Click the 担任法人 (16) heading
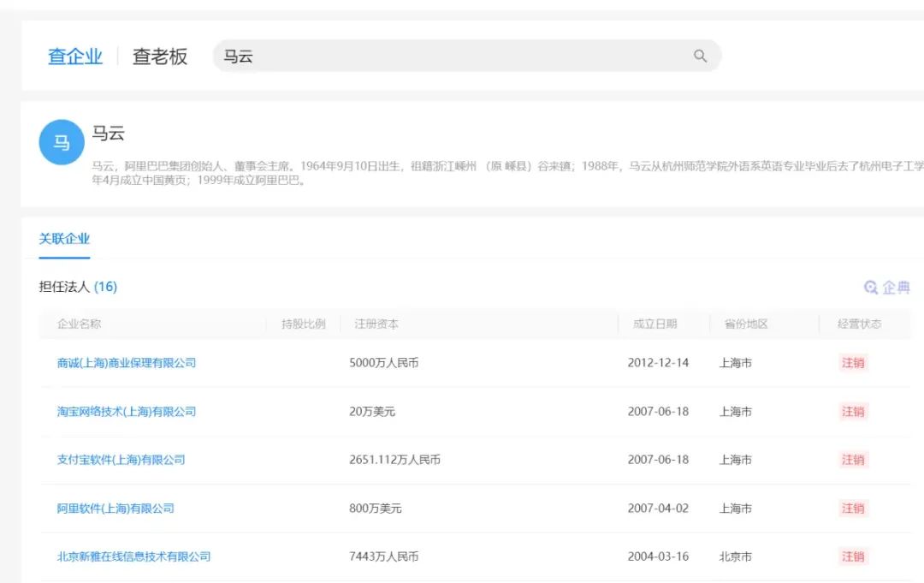This screenshot has width=924, height=583. [78, 287]
